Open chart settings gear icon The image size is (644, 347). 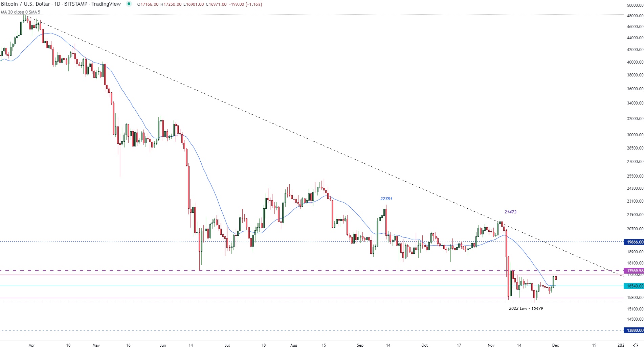pos(636,345)
